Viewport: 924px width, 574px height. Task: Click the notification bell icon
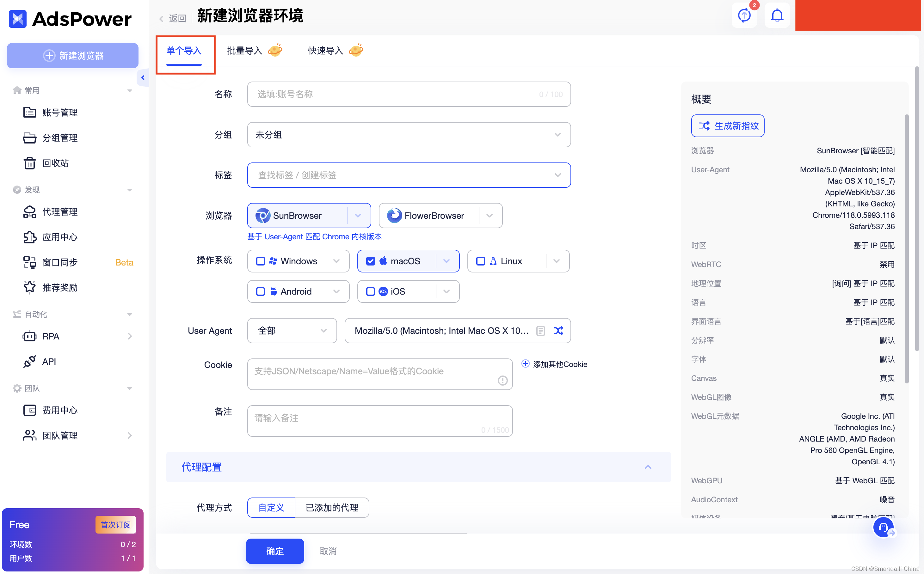[x=777, y=15]
